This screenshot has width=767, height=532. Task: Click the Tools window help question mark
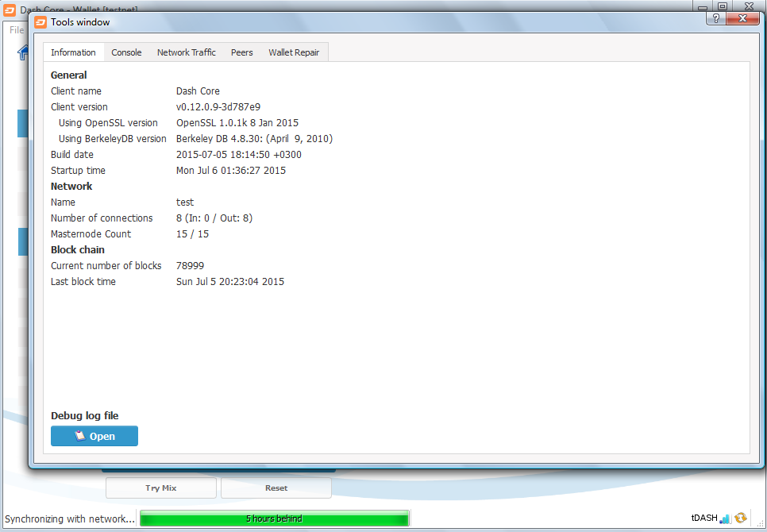tap(716, 18)
